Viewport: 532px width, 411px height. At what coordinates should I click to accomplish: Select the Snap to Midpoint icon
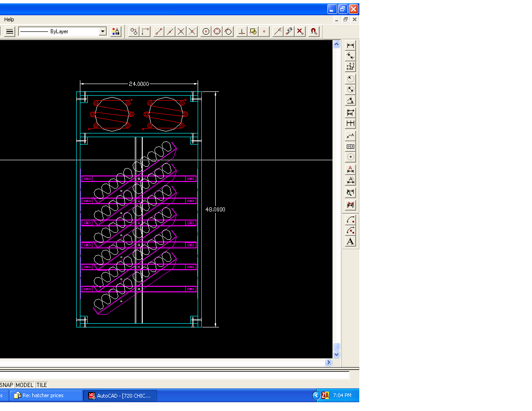point(170,31)
